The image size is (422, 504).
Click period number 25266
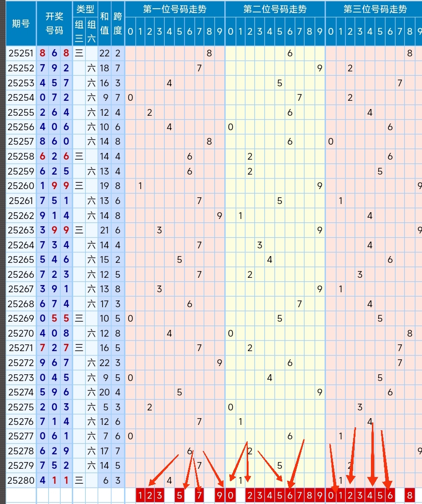[x=21, y=274]
